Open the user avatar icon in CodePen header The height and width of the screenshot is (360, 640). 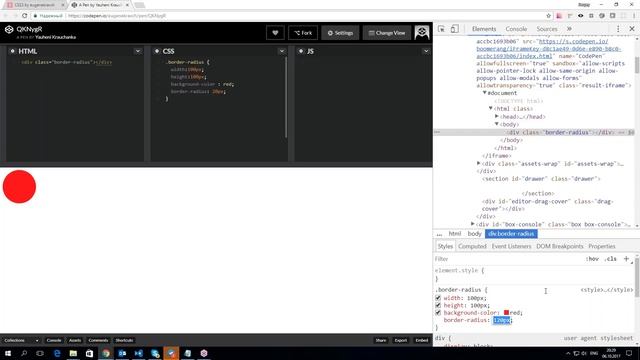pos(422,32)
